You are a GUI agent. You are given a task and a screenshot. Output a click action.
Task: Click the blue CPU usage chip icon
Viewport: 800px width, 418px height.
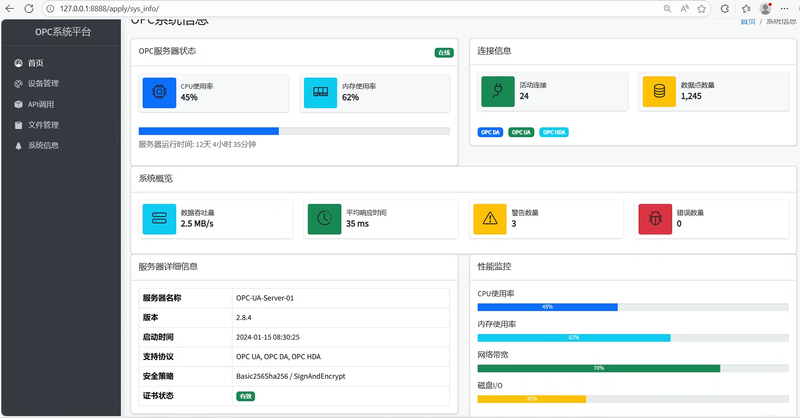coord(159,93)
